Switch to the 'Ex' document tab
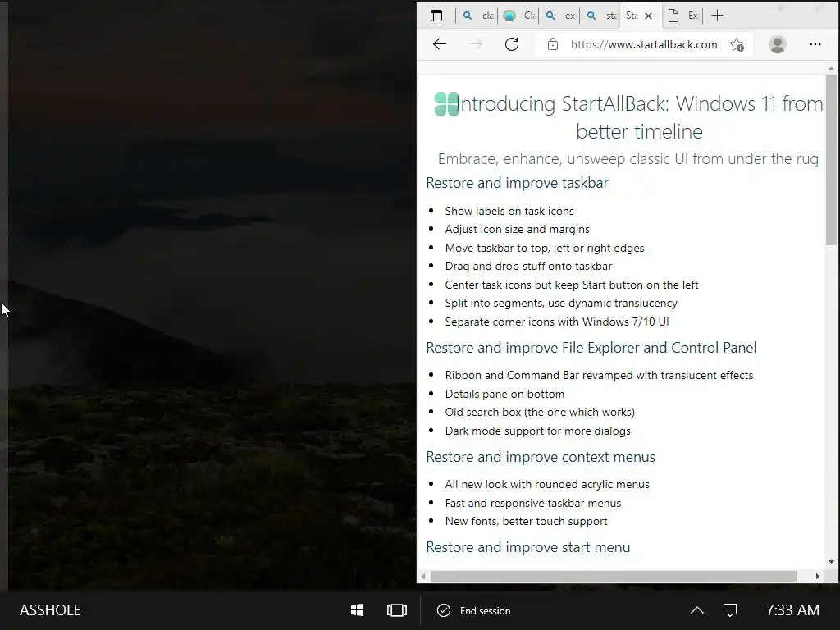 tap(683, 16)
